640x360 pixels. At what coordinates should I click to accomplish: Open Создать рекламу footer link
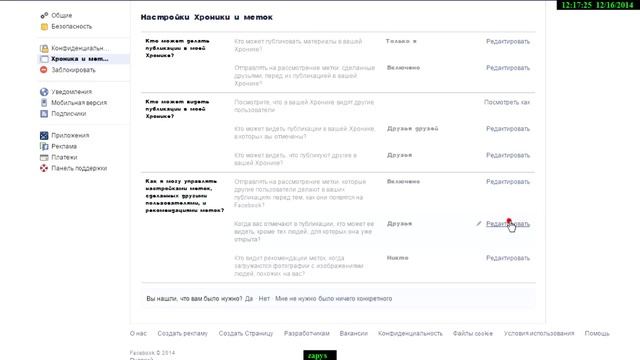pyautogui.click(x=182, y=333)
